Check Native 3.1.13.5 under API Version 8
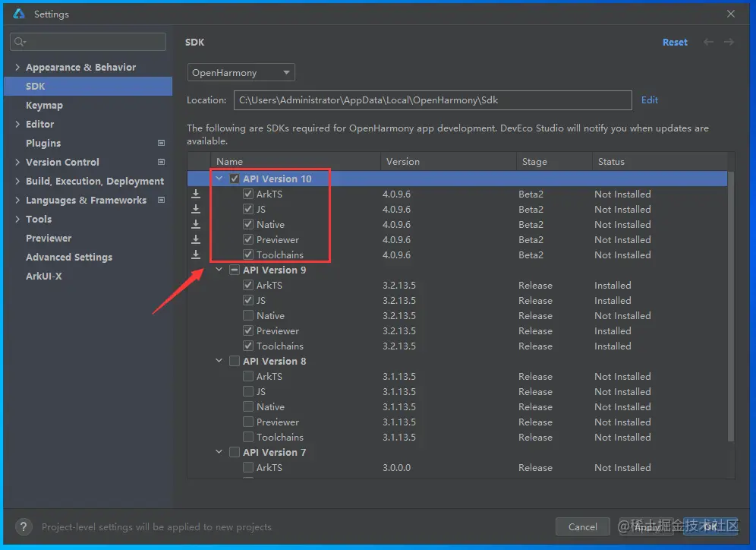Screen dimensions: 756x550 (x=247, y=406)
